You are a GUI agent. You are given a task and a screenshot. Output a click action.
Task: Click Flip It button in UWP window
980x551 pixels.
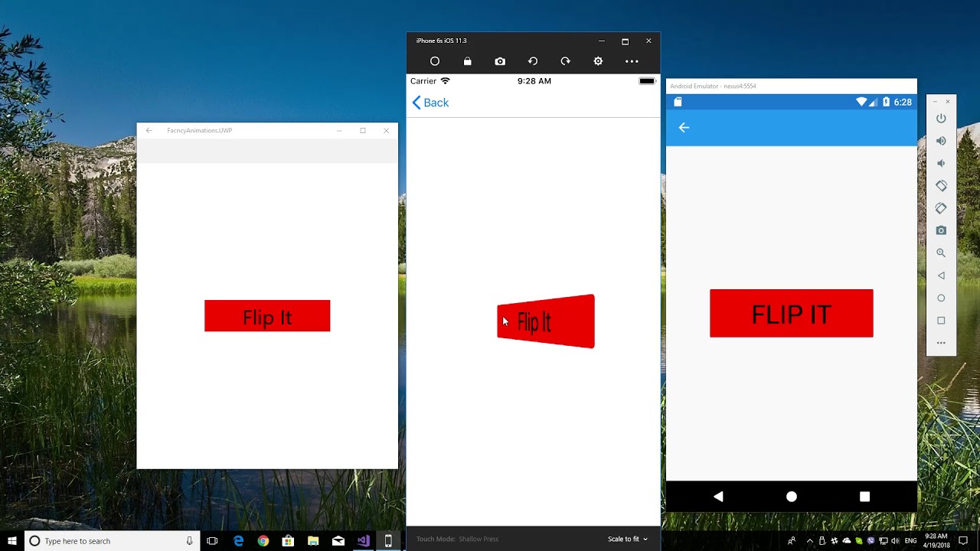tap(267, 316)
